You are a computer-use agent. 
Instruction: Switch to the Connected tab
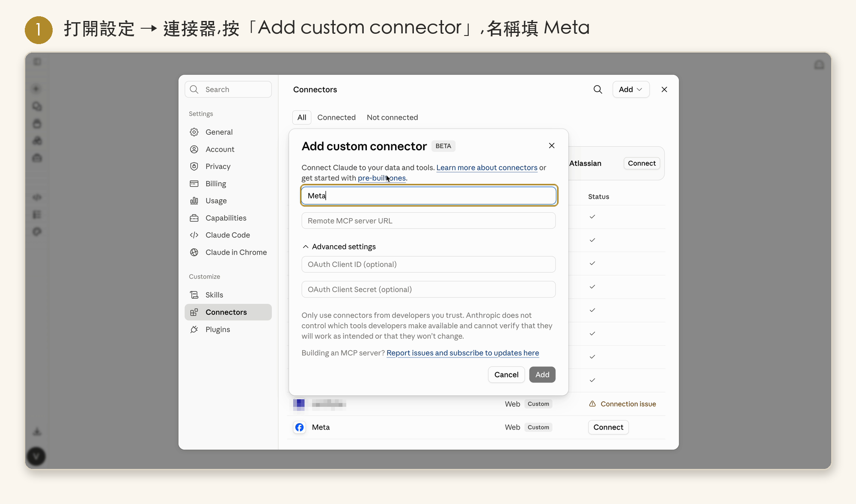[336, 117]
